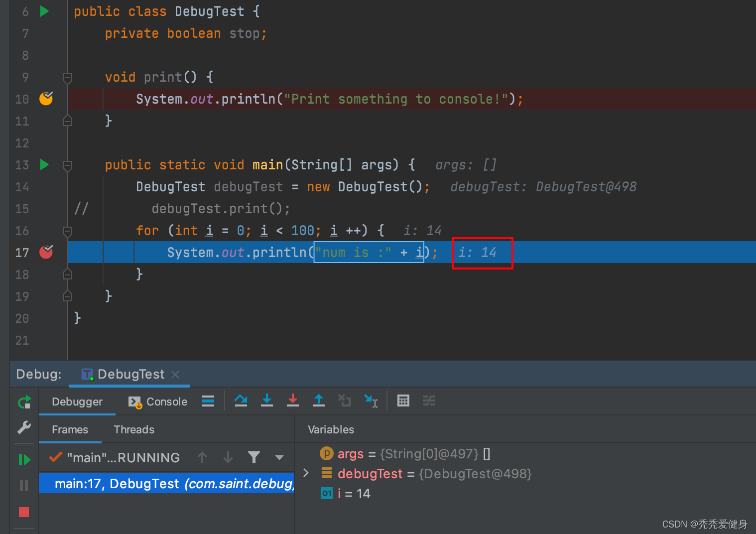Step out of the current method
756x534 pixels.
pyautogui.click(x=319, y=400)
